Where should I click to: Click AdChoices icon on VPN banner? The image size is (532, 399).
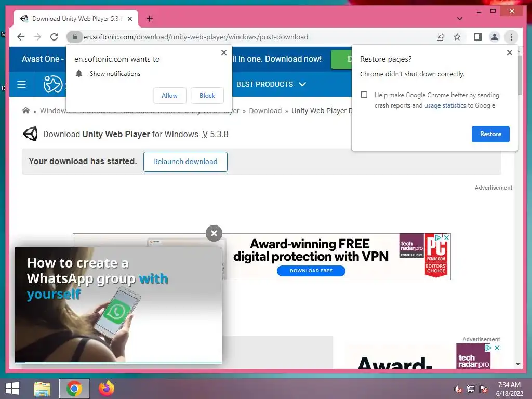pos(438,237)
